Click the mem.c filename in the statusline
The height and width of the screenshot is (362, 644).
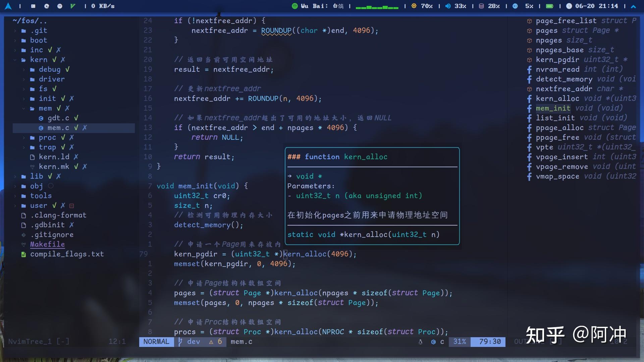[241, 342]
